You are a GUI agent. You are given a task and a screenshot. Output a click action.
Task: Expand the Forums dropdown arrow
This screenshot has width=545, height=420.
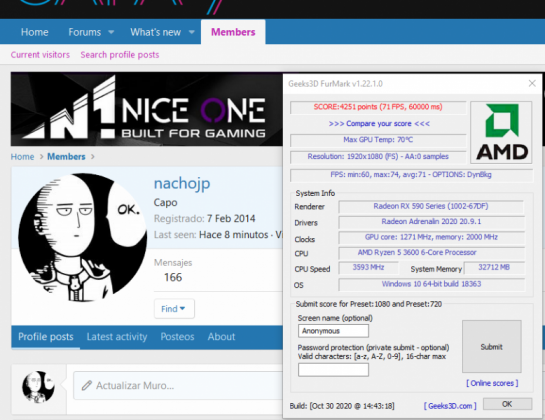coord(111,32)
